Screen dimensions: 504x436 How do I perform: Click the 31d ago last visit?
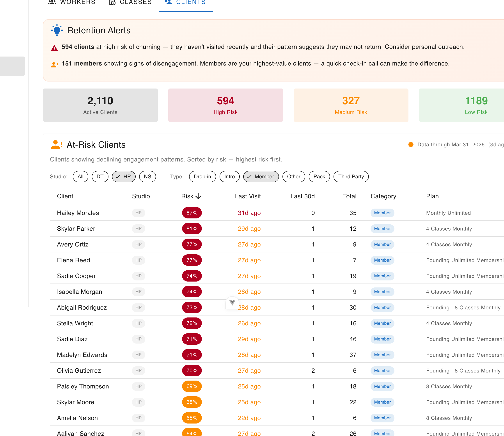[249, 213]
